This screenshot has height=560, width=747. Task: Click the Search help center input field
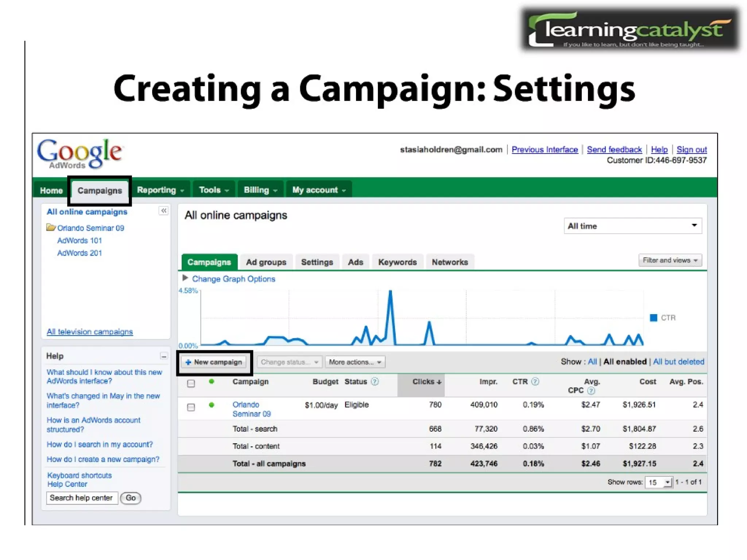point(82,498)
